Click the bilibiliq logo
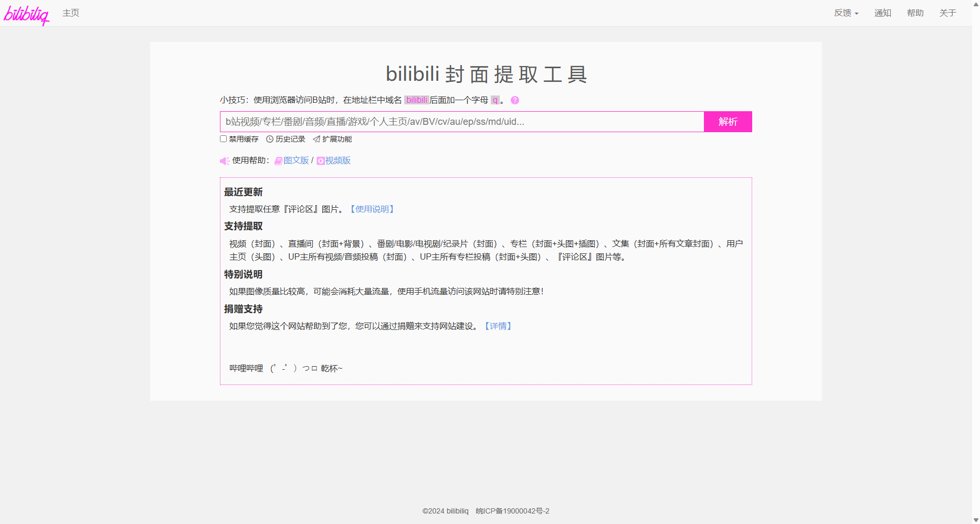 click(27, 15)
